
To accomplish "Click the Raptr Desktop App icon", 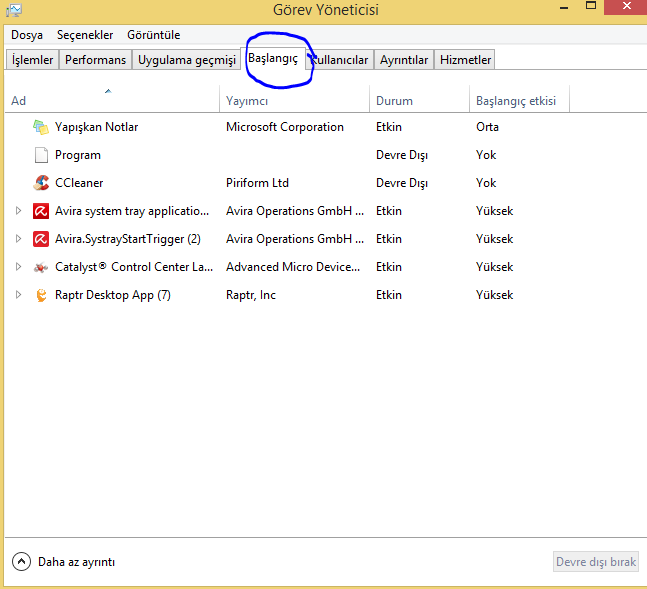I will click(x=41, y=295).
